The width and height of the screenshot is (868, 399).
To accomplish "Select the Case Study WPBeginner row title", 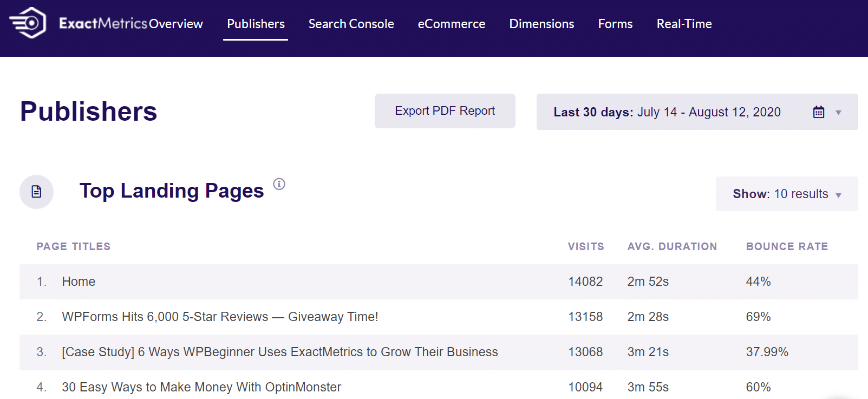I will [x=280, y=352].
